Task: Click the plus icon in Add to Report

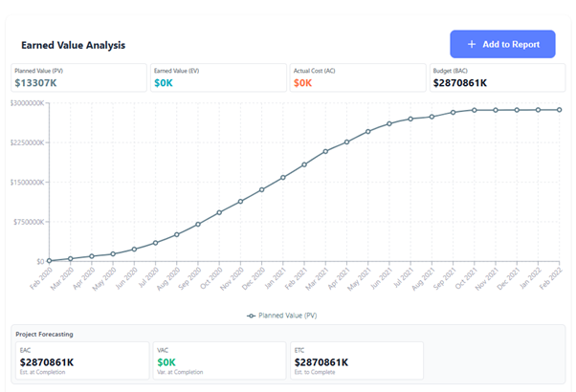Action: (472, 44)
